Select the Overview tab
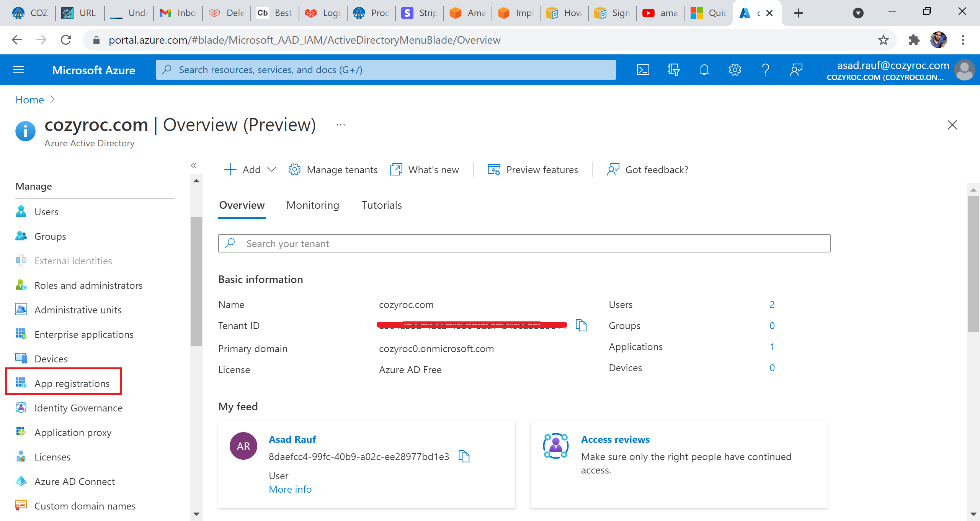Image resolution: width=980 pixels, height=521 pixels. click(242, 205)
